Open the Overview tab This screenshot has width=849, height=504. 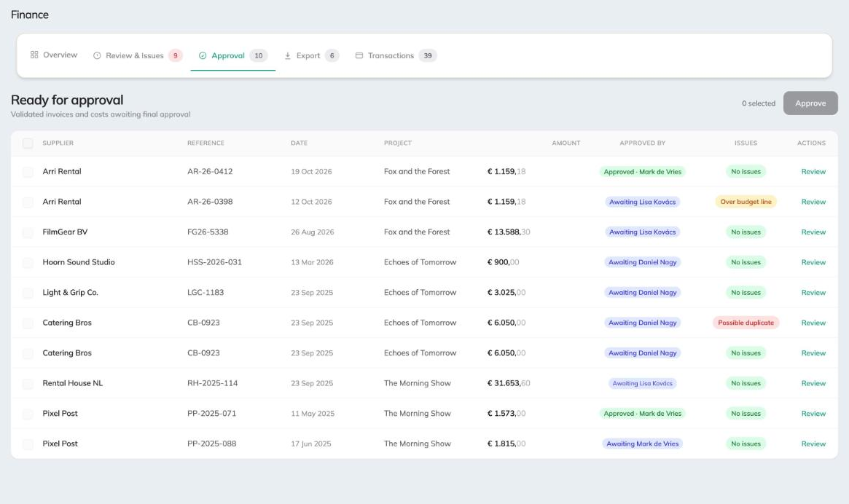coord(54,55)
